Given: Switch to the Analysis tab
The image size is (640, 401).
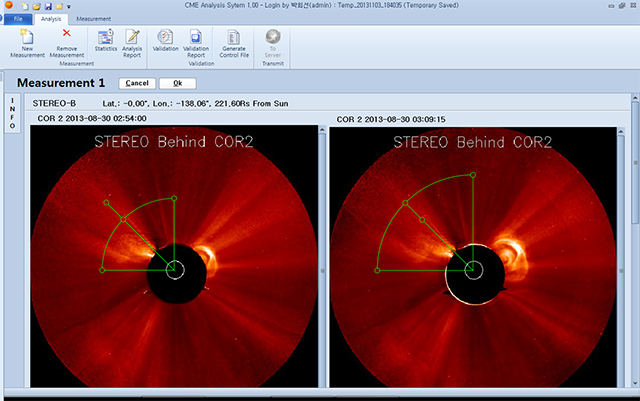Looking at the screenshot, I should 51,19.
